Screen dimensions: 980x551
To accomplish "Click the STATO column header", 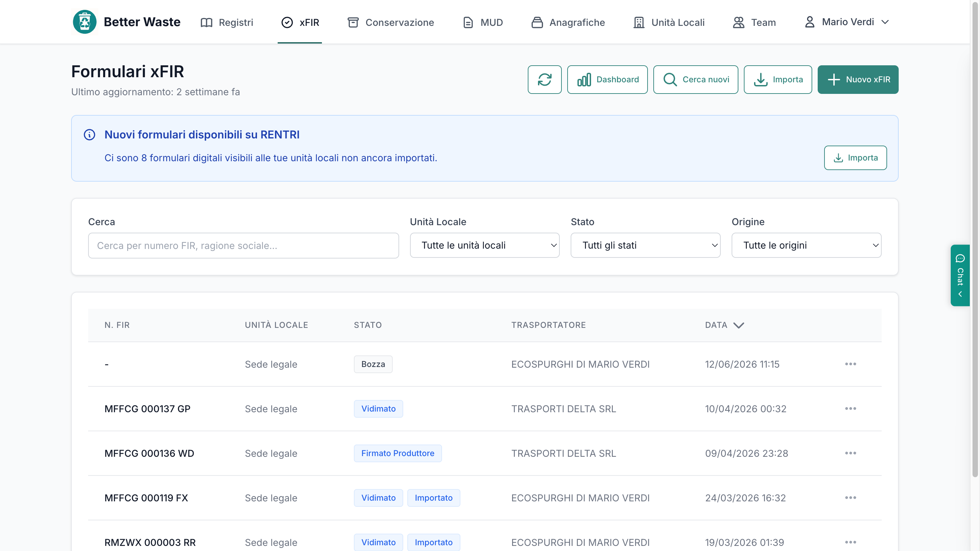I will pos(367,325).
